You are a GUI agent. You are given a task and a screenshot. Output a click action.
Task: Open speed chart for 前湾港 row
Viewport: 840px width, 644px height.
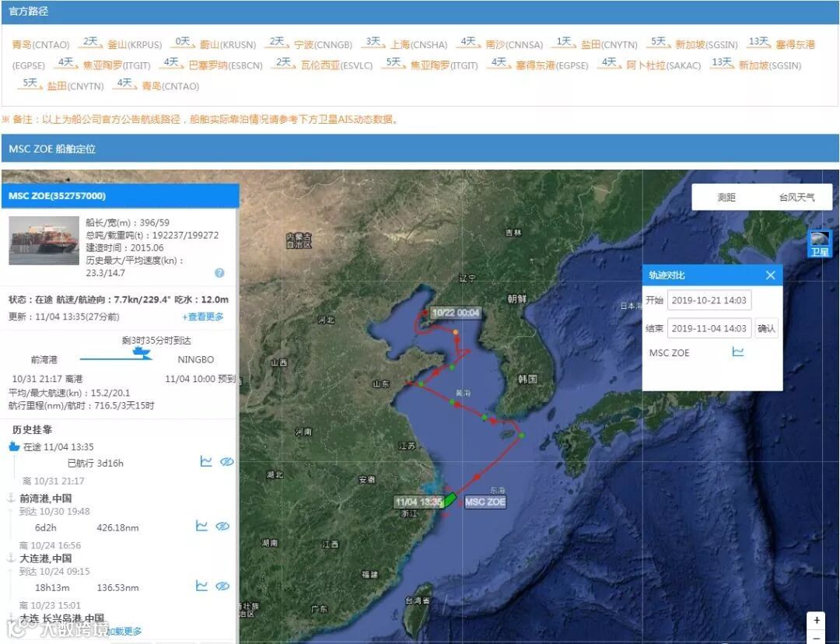[x=201, y=526]
